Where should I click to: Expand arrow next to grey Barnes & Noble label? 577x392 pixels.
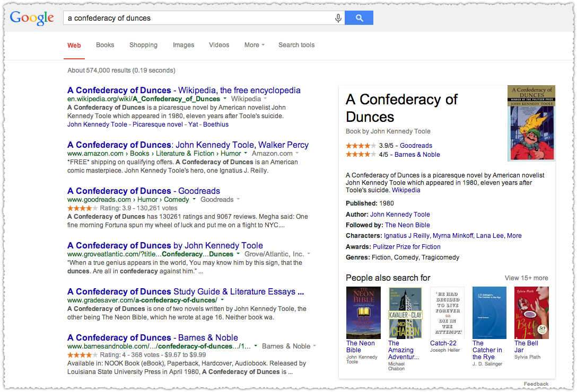(x=314, y=346)
